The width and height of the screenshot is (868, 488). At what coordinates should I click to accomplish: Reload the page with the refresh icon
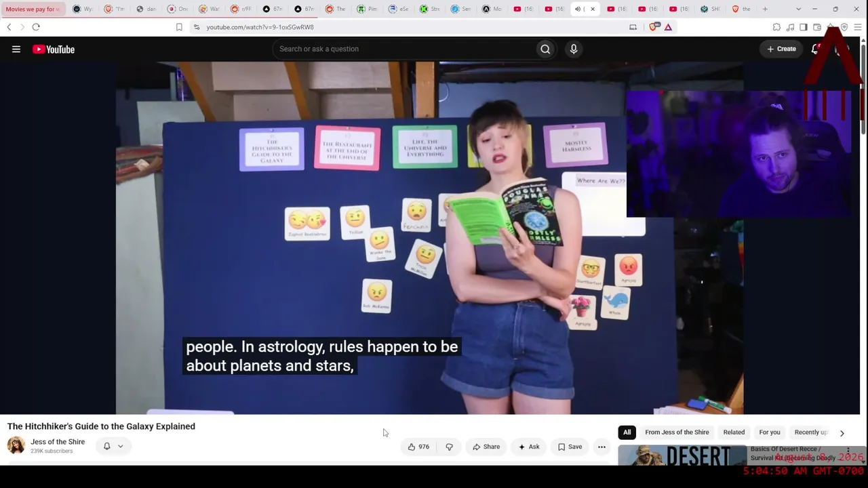click(x=36, y=27)
